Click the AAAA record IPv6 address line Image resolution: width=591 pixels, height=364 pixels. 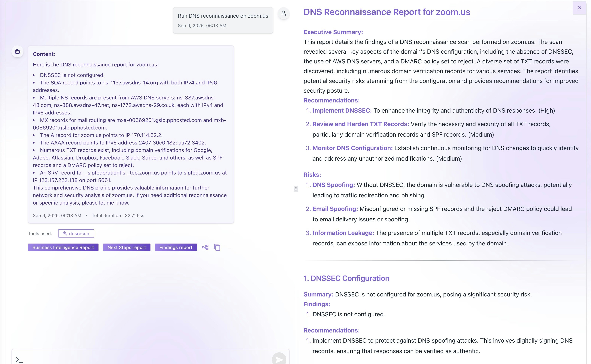[x=123, y=143]
